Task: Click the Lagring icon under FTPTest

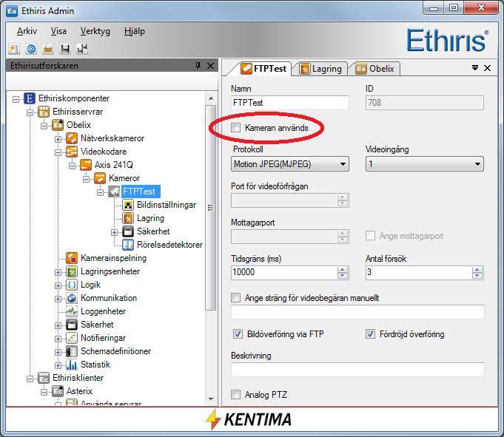Action: [x=128, y=218]
